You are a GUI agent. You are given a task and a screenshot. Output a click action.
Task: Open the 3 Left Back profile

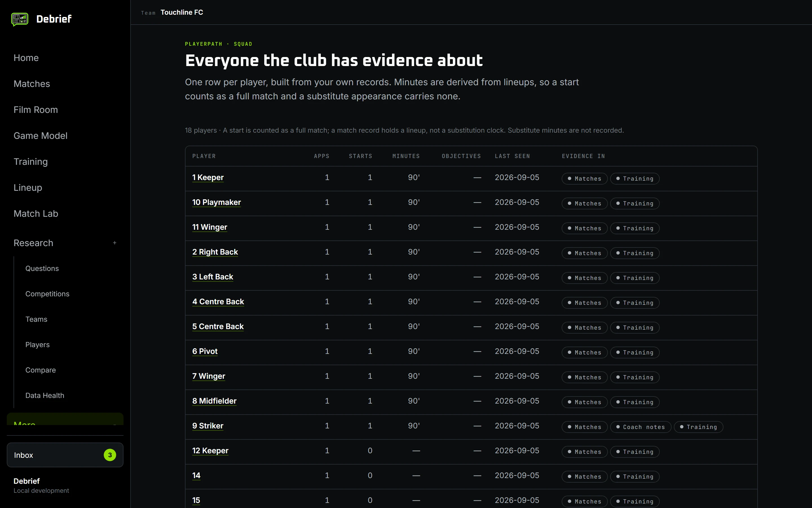pos(213,277)
